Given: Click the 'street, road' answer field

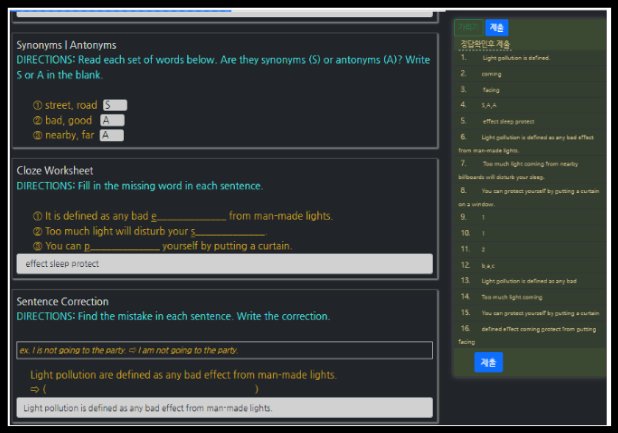Looking at the screenshot, I should [115, 105].
